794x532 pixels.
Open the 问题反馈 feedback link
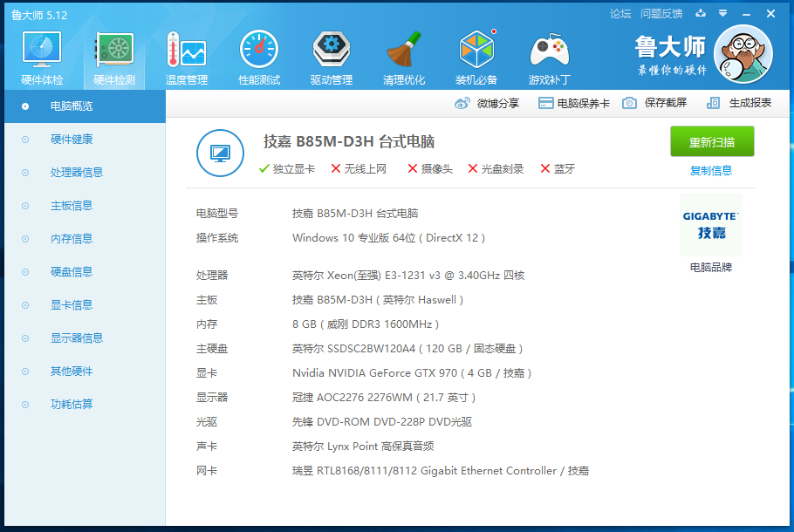661,14
